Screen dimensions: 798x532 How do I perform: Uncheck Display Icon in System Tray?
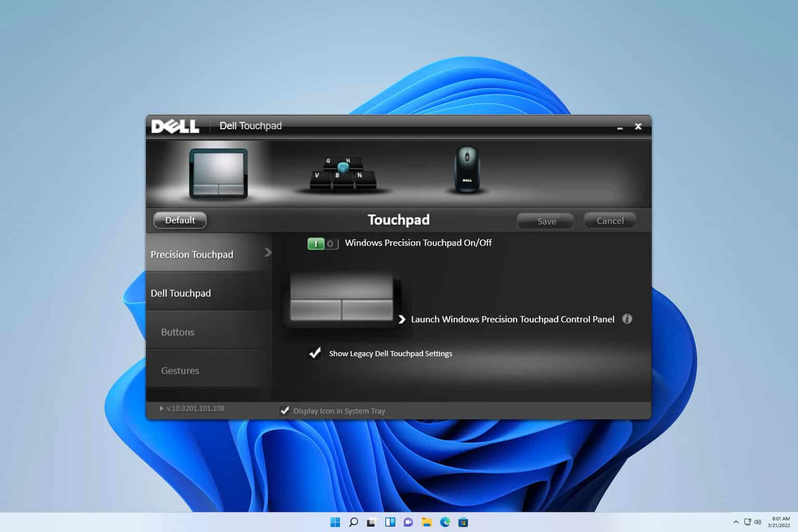click(x=285, y=410)
